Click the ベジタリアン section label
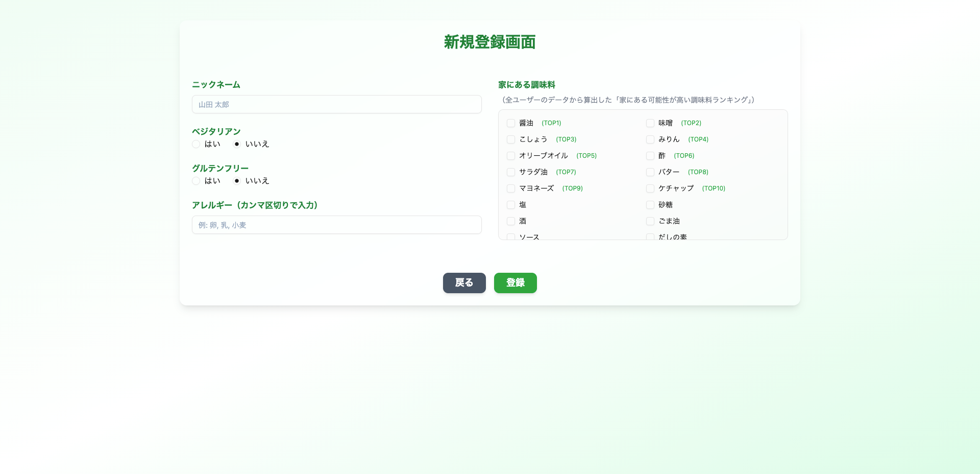Image resolution: width=980 pixels, height=474 pixels. tap(216, 132)
